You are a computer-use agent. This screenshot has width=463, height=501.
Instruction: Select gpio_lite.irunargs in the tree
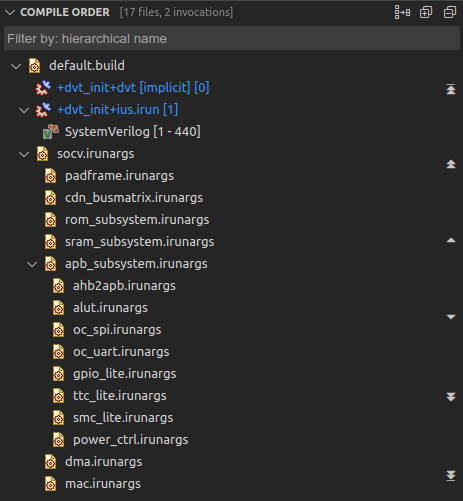point(125,374)
